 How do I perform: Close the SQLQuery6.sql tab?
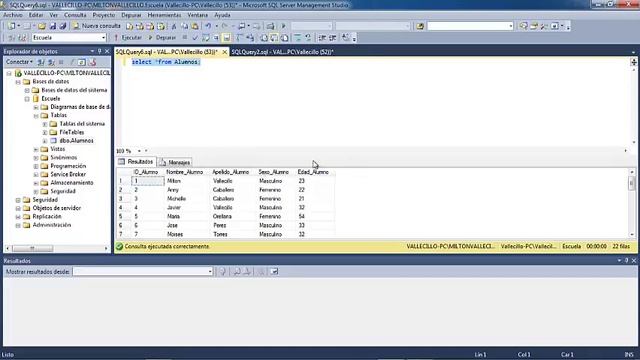(x=224, y=52)
